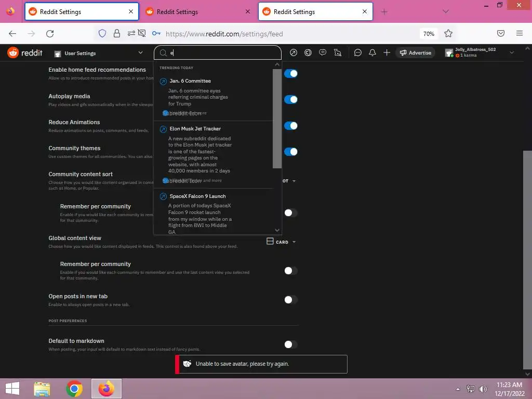Viewport: 532px width, 399px height.
Task: Click the volume speaker tray icon
Action: click(x=483, y=389)
